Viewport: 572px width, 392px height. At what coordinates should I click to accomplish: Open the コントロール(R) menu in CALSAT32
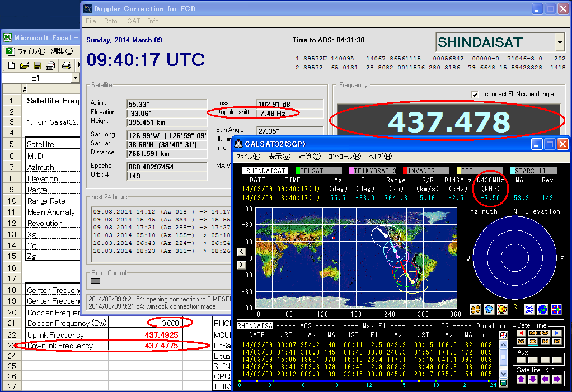(344, 157)
